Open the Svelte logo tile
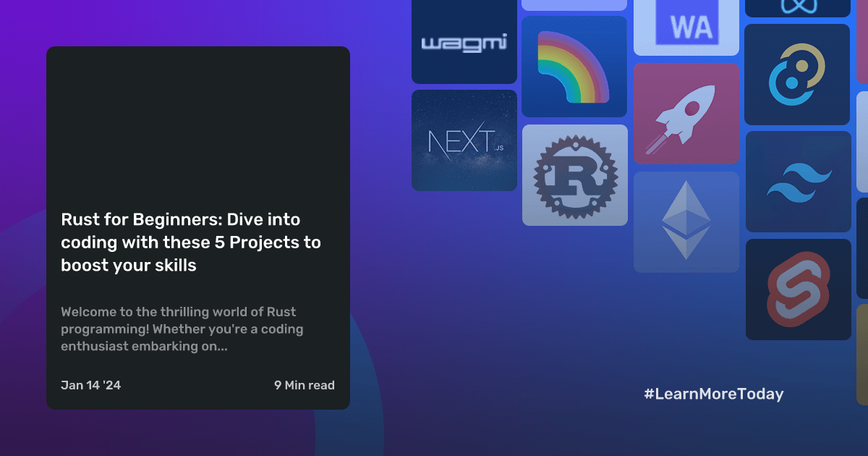This screenshot has height=456, width=868. [x=797, y=290]
